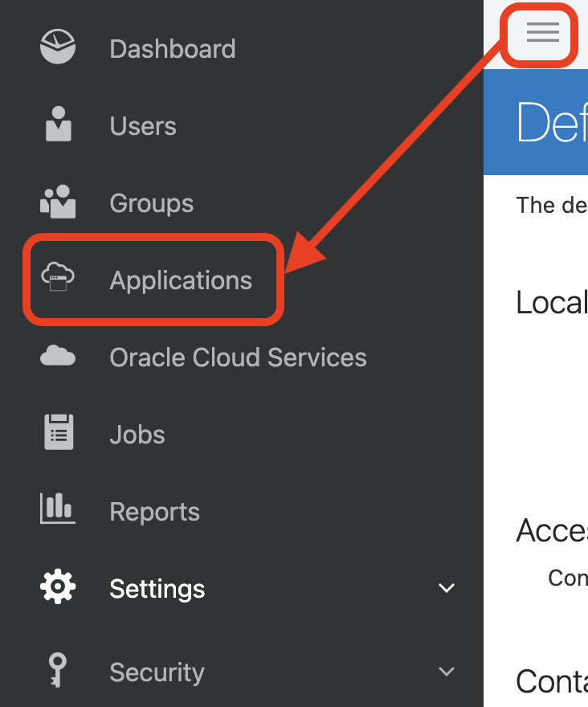Click the Users person icon
The width and height of the screenshot is (588, 707).
(x=58, y=125)
